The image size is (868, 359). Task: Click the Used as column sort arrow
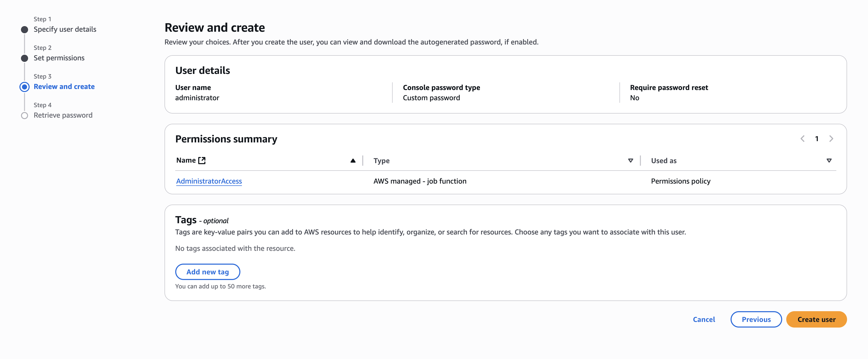829,161
